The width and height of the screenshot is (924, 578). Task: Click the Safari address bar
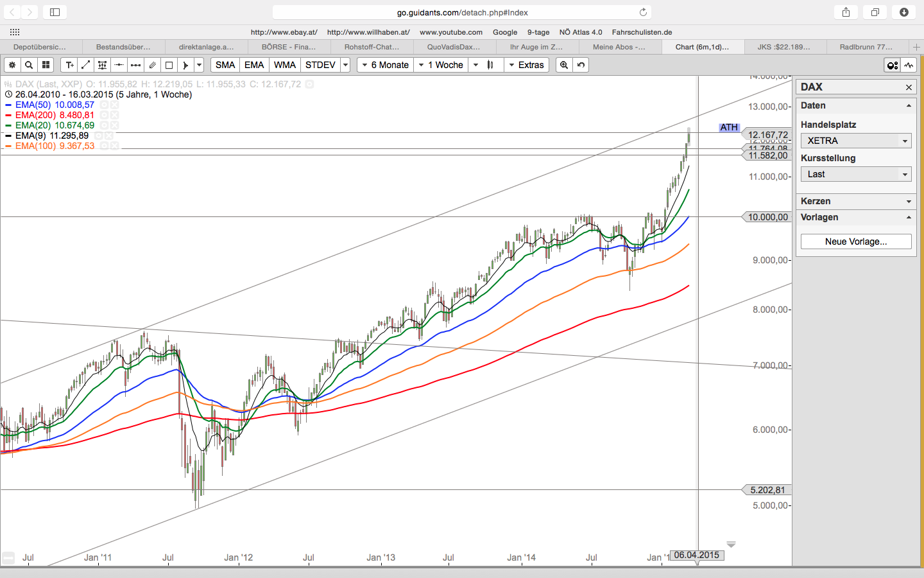[x=462, y=12]
